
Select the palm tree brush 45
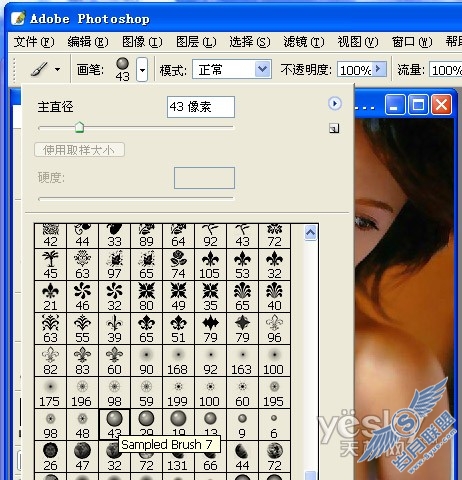(50, 265)
